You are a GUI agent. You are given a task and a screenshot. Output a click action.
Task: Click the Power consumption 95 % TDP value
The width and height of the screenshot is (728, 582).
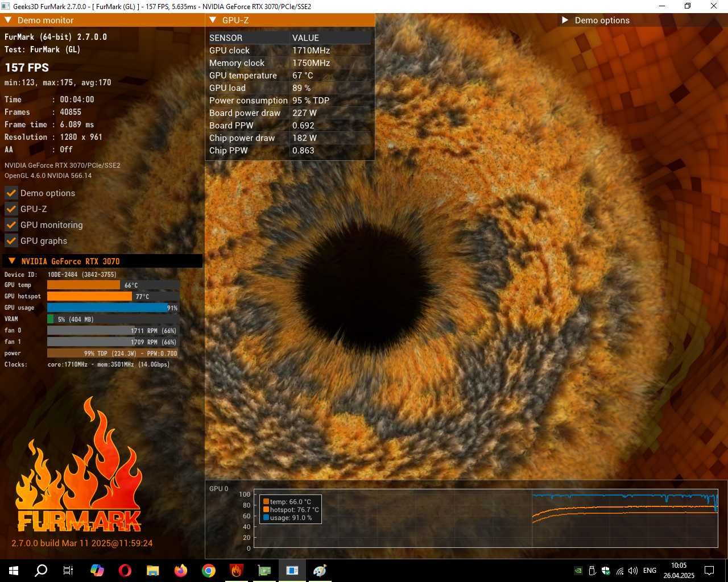[311, 101]
